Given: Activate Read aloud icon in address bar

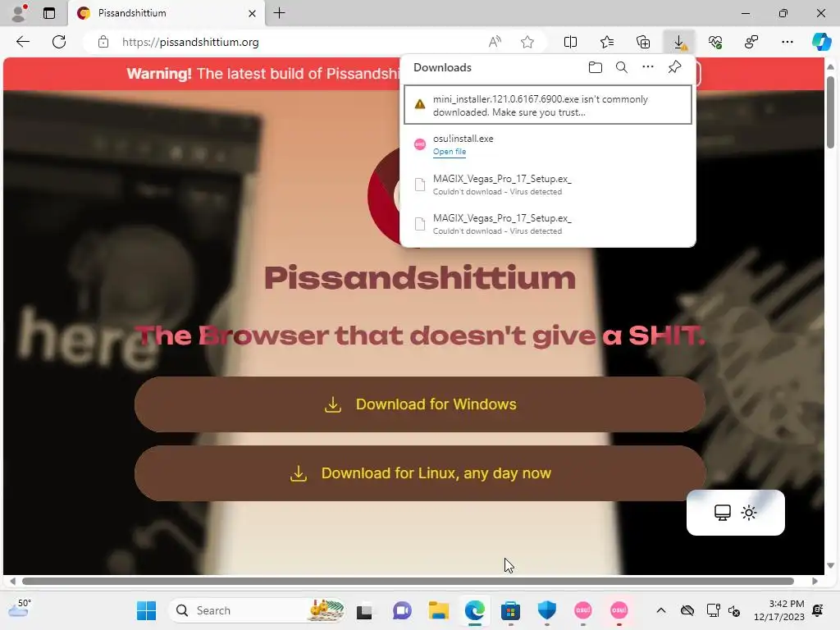Looking at the screenshot, I should point(495,42).
